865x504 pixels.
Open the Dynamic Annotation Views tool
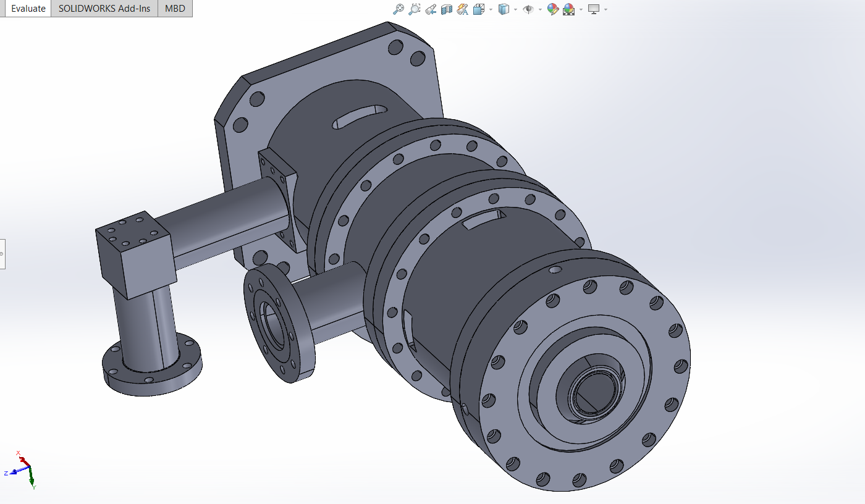pos(462,9)
